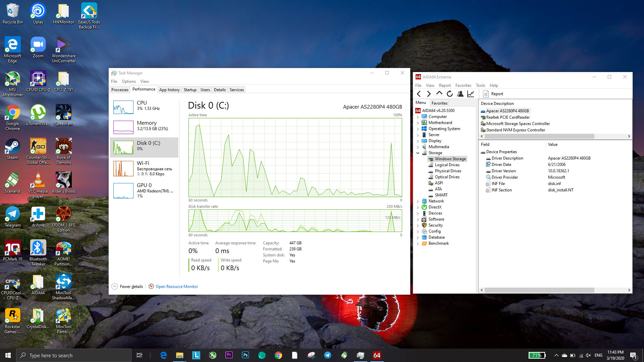The image size is (644, 362).
Task: Select the uTorrent Web desktop icon
Action: point(38,115)
